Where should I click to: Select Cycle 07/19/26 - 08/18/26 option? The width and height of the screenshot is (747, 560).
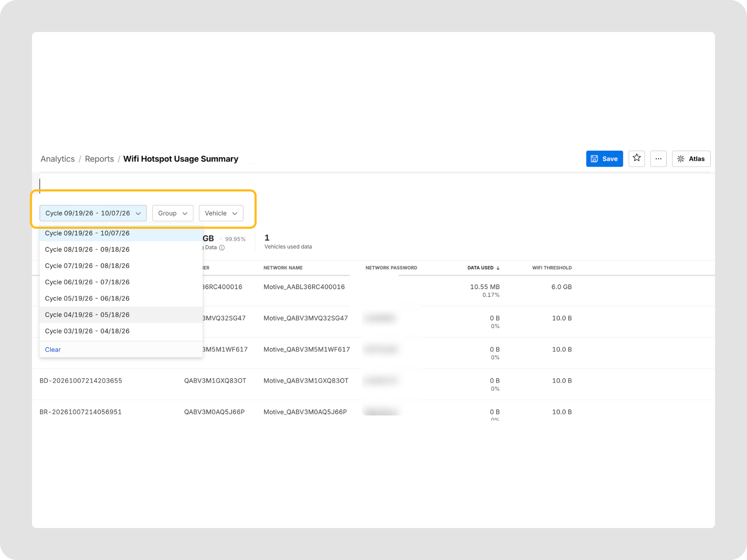(x=121, y=266)
